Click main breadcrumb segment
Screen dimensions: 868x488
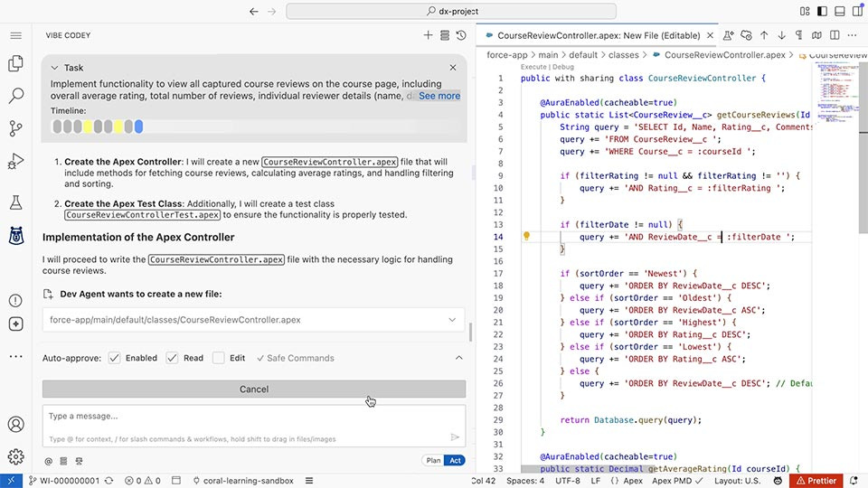(x=548, y=55)
